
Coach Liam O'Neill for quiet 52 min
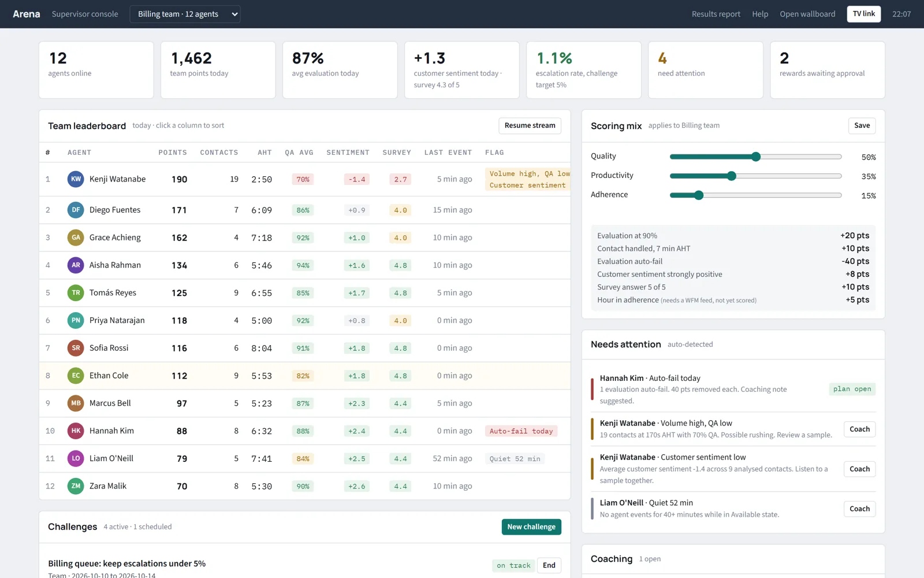(859, 509)
